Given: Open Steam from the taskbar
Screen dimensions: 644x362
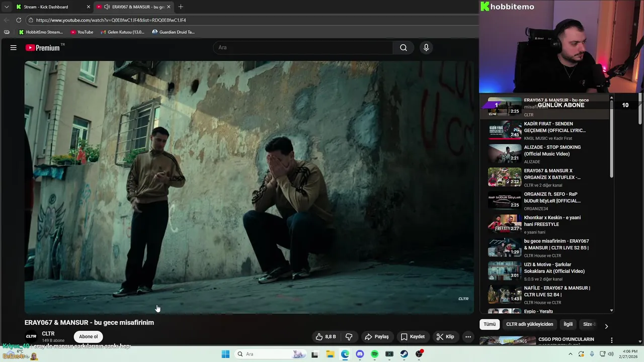Looking at the screenshot, I should coord(404,354).
